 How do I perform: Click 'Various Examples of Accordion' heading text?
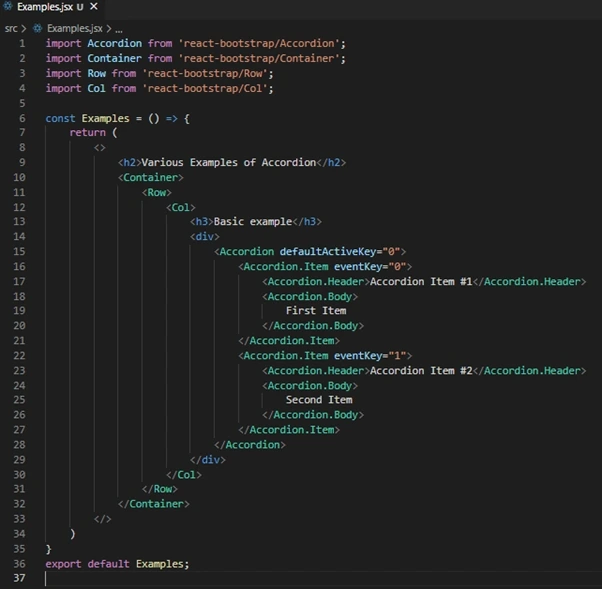pyautogui.click(x=229, y=162)
